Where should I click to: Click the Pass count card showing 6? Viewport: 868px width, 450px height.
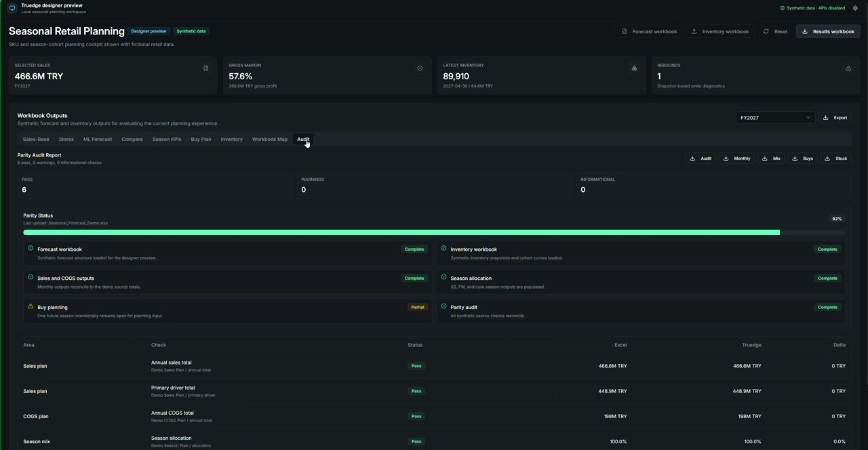(x=155, y=184)
